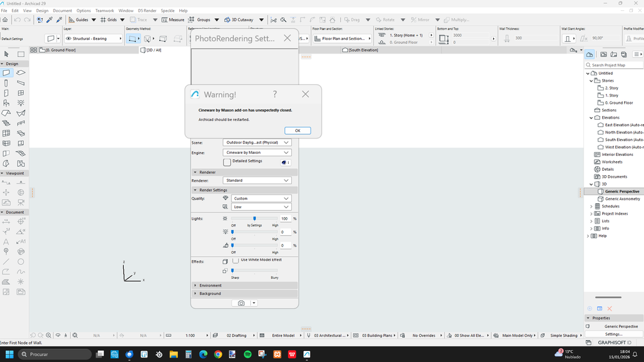
Task: Open the dropdown showing Low
Action: click(261, 207)
